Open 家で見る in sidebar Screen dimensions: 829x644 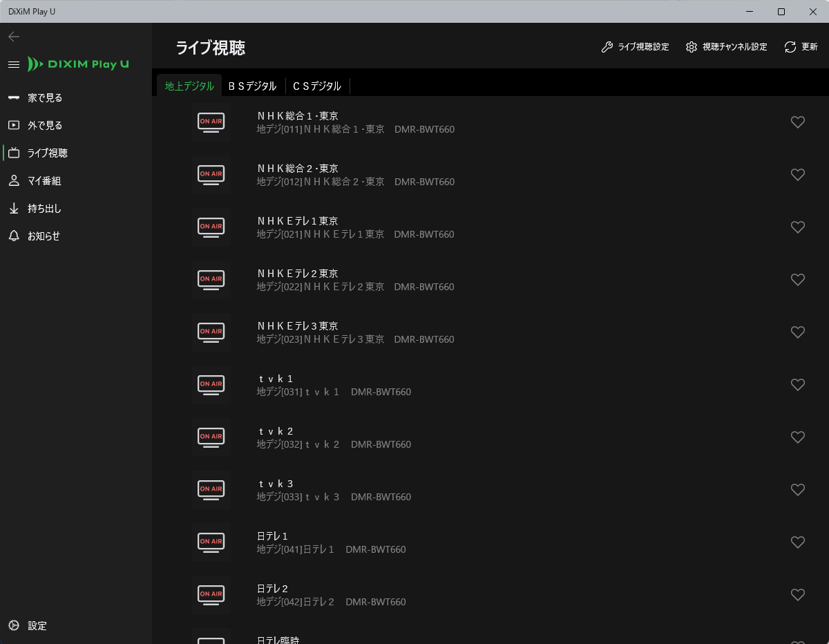click(45, 98)
